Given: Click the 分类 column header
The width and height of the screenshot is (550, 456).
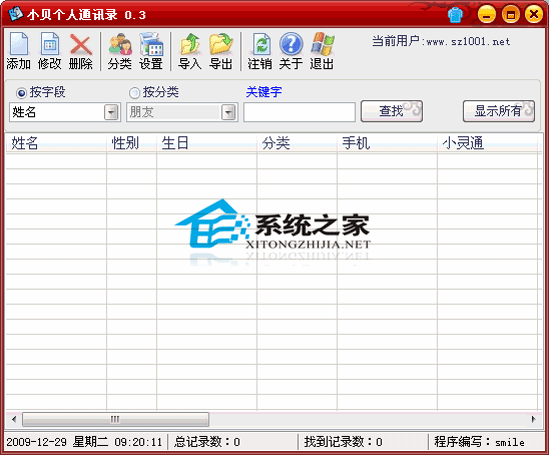Looking at the screenshot, I should coord(297,143).
